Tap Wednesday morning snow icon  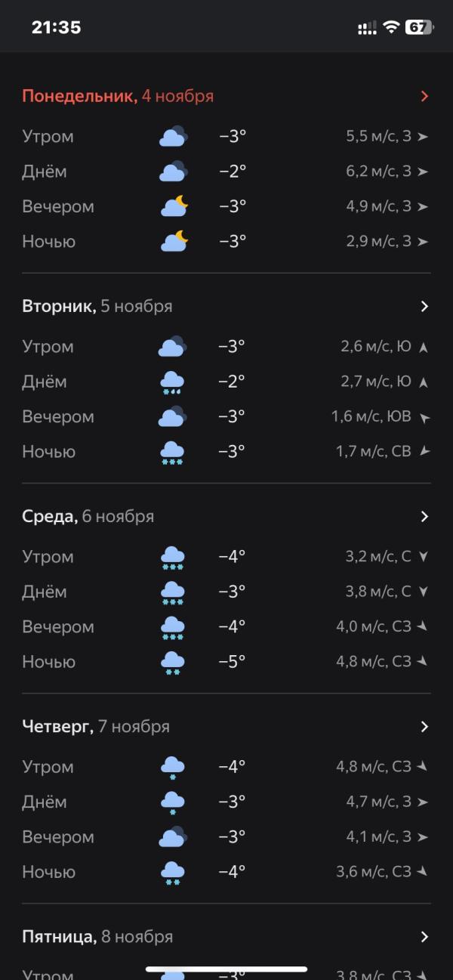pos(173,558)
